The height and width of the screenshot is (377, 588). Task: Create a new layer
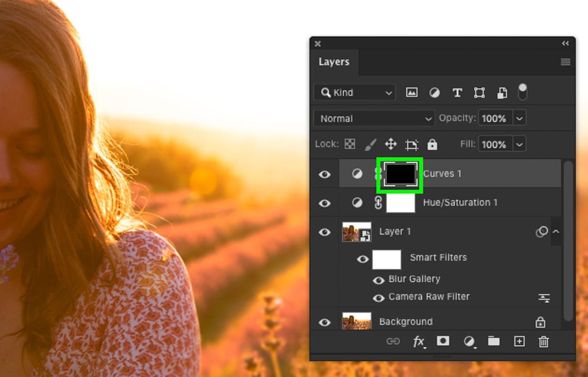tap(519, 341)
